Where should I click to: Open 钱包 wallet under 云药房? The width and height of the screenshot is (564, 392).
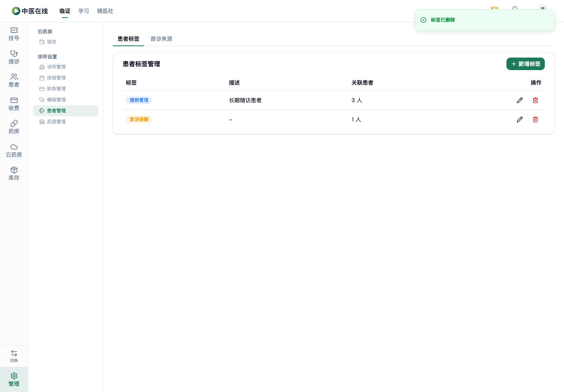pyautogui.click(x=65, y=42)
